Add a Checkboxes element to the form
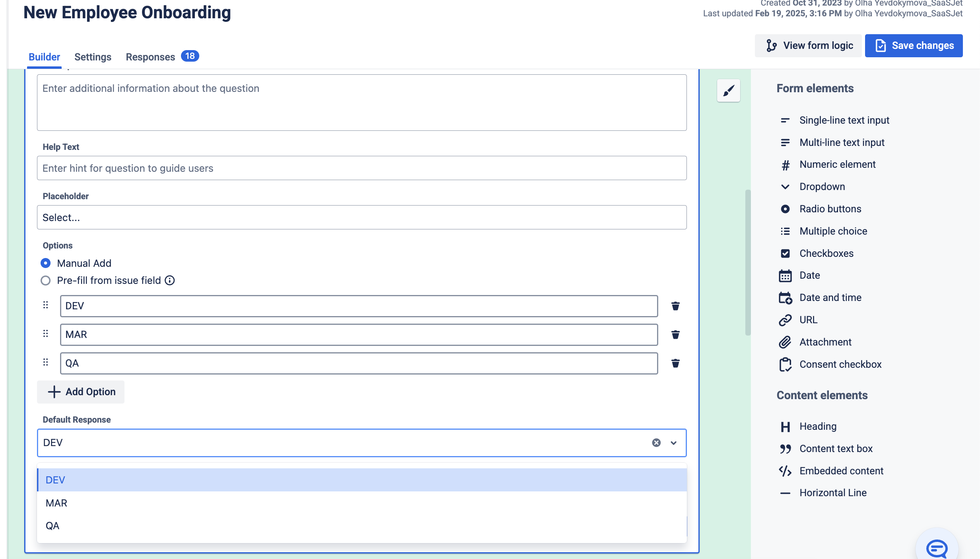The width and height of the screenshot is (980, 559). (817, 253)
